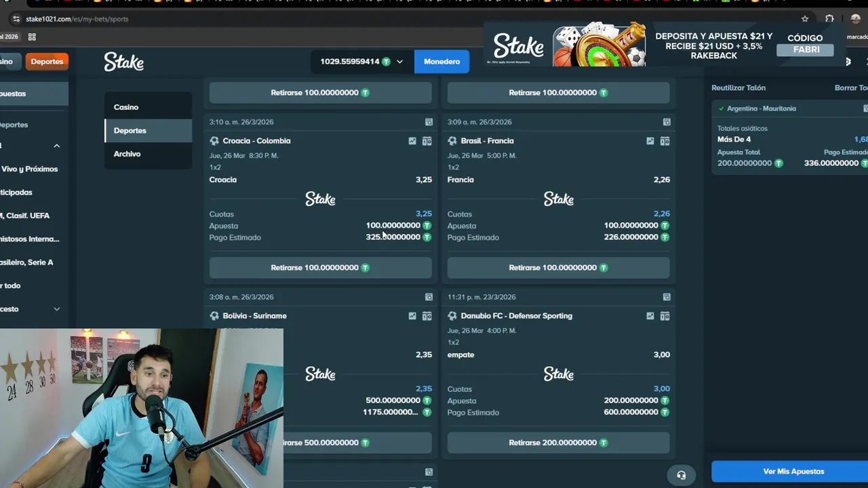Screen dimensions: 868x488
Task: Cash out Danubio FC bet with Retirarse 200
Action: click(x=558, y=443)
